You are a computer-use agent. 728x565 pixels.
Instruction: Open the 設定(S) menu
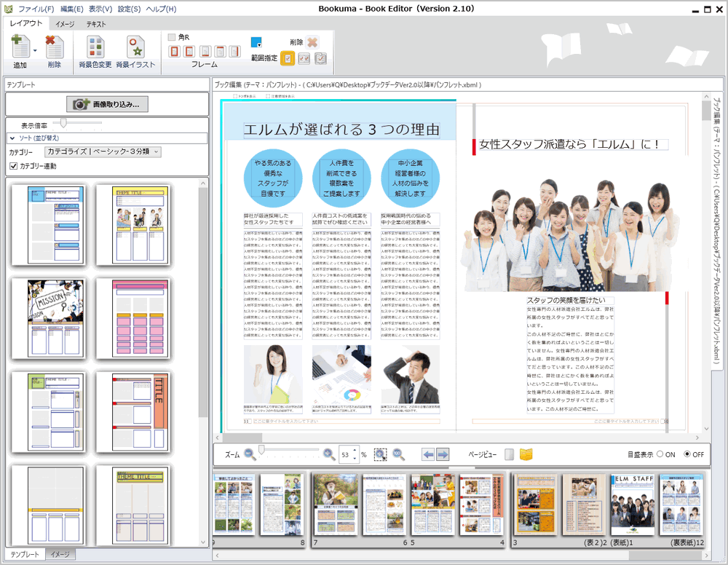coord(129,9)
